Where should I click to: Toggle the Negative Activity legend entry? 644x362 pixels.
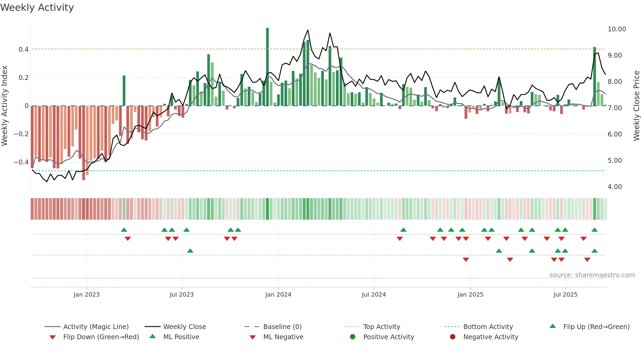484,337
